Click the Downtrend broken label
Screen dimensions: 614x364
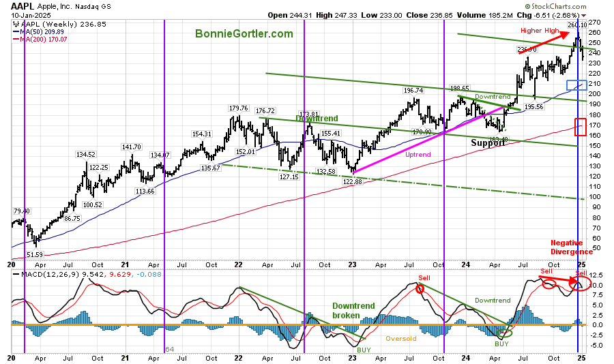tap(353, 311)
